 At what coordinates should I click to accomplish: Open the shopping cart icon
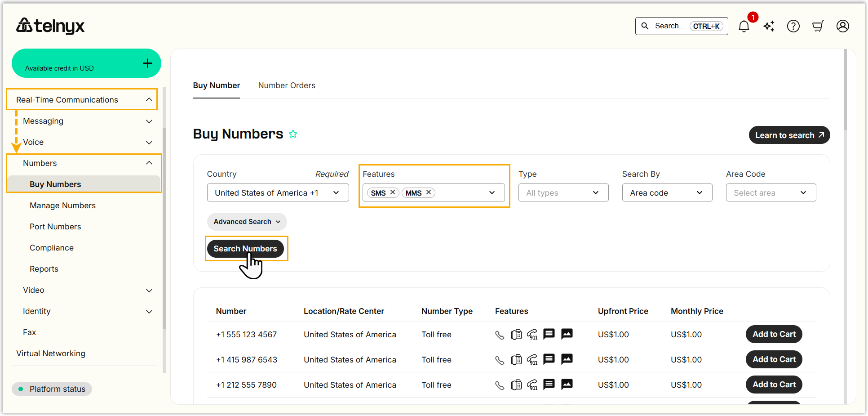[818, 27]
